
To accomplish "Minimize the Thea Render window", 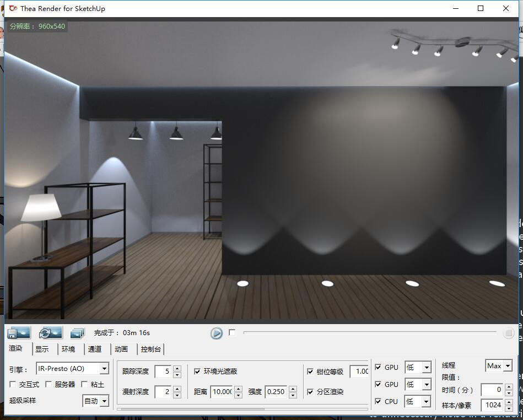I will 456,8.
